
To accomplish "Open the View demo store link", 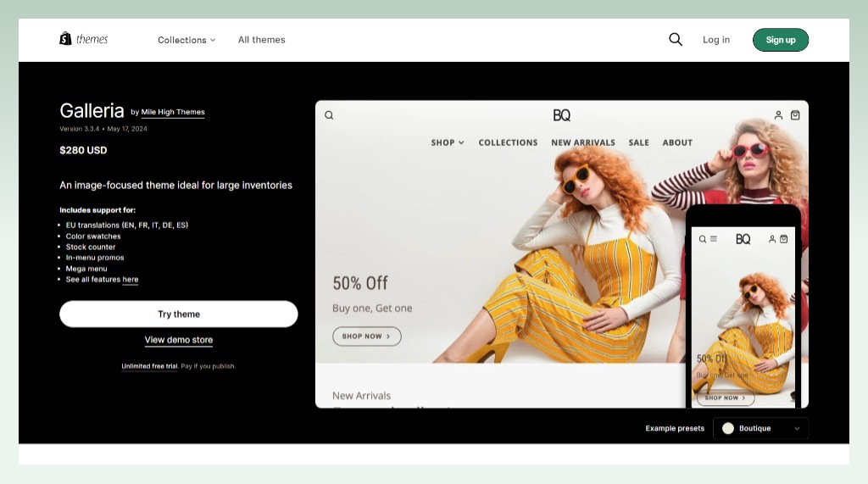I will 178,340.
